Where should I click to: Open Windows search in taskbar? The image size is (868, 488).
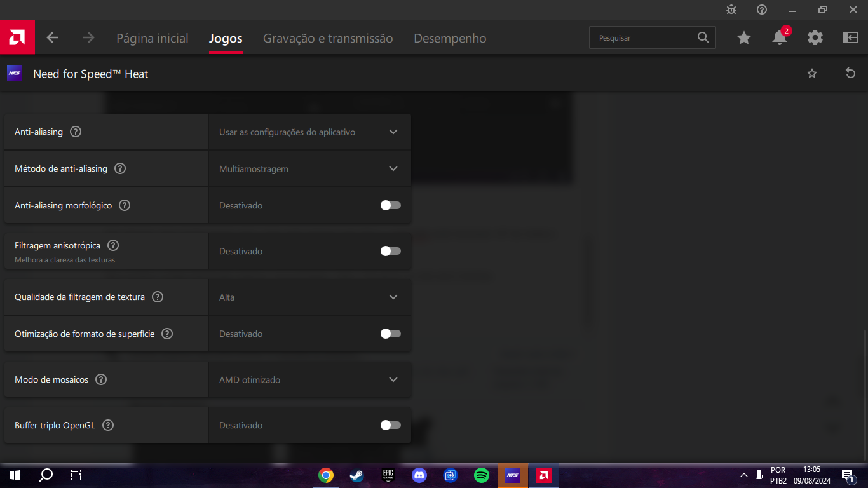click(46, 475)
